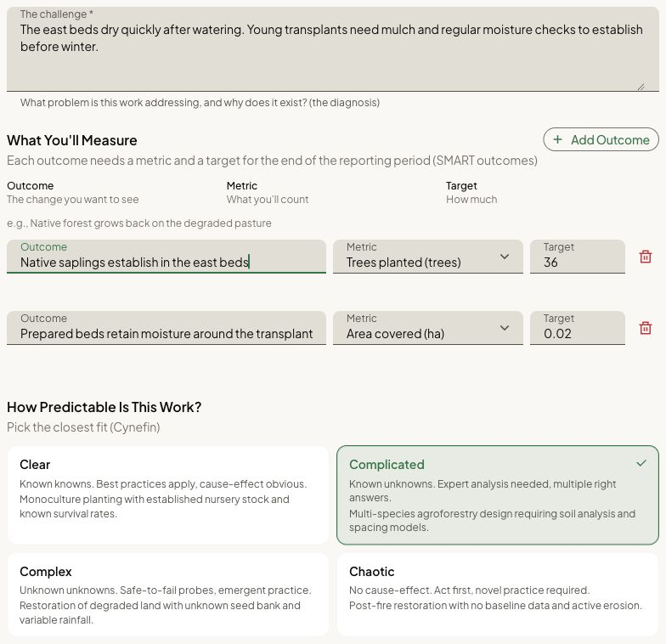Open the Trees planted metric dropdown
The image size is (666, 644).
[x=428, y=257]
